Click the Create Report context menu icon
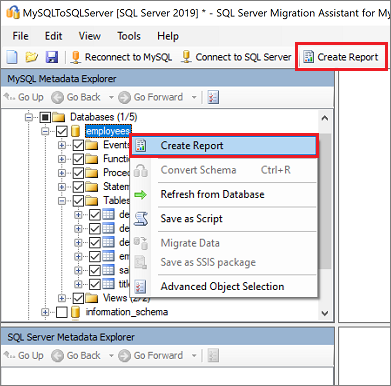This screenshot has height=386, width=391. [141, 146]
